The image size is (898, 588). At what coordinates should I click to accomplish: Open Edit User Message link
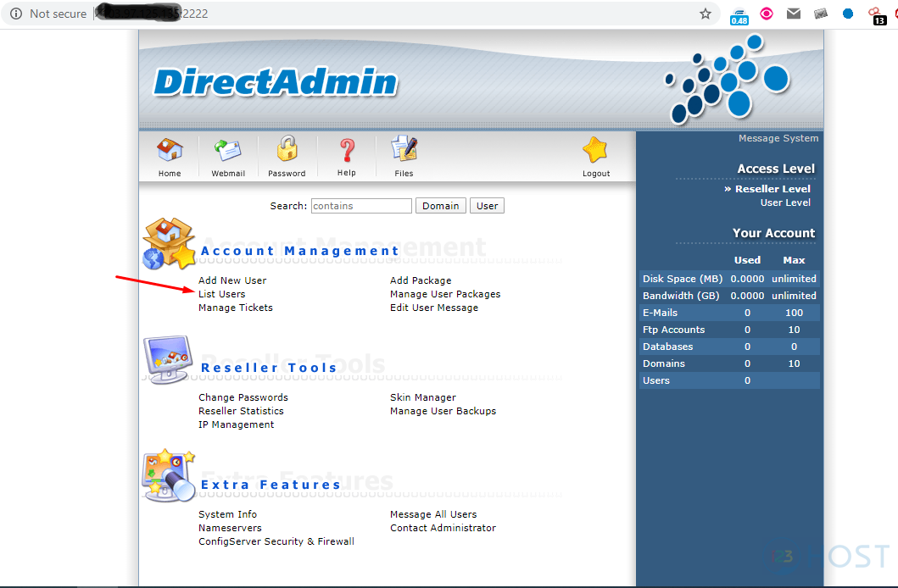click(x=434, y=308)
